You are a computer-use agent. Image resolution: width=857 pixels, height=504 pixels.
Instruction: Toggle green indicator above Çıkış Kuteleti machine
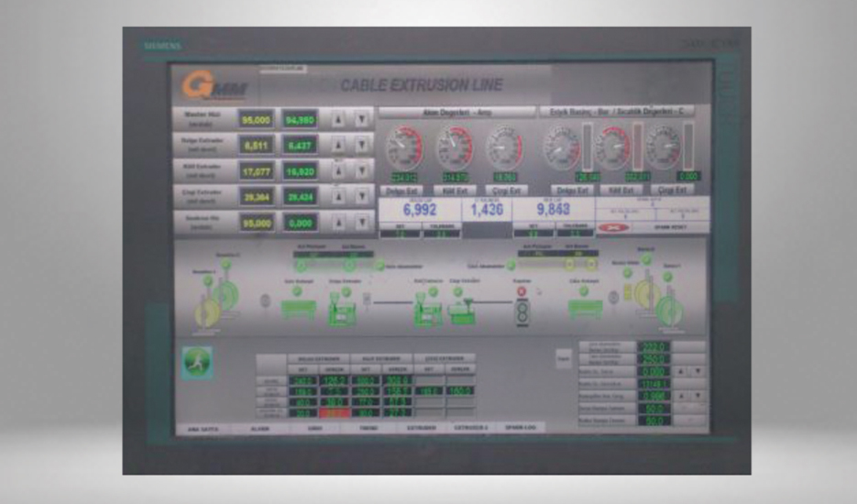click(x=581, y=293)
